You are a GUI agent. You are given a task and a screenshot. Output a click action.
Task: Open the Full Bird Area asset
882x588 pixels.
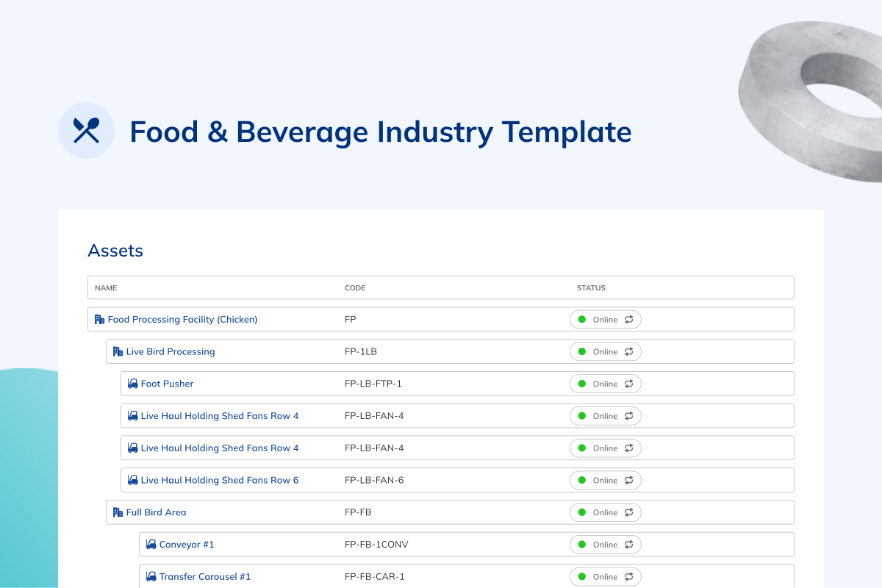156,512
